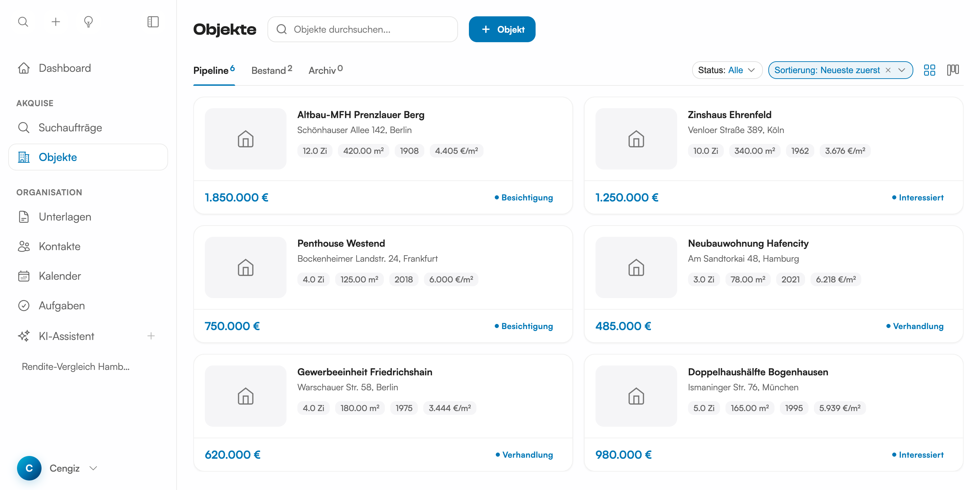Open the lightbulb tips icon
The height and width of the screenshot is (490, 980).
pyautogui.click(x=88, y=22)
